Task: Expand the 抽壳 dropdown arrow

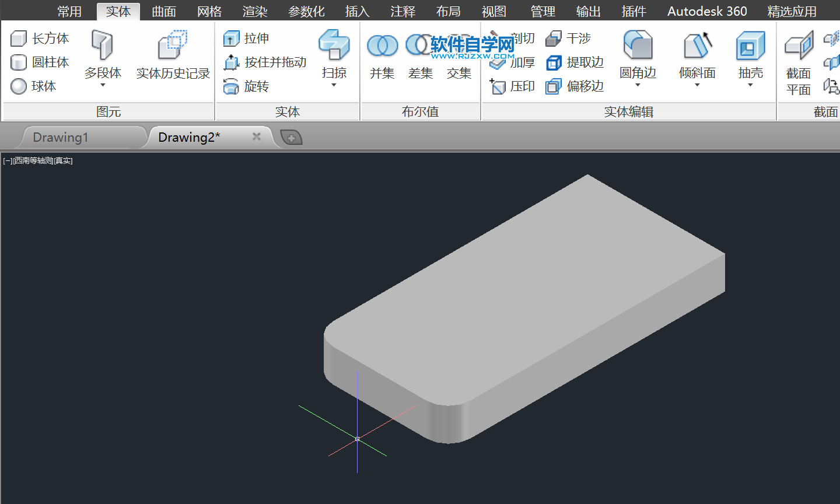Action: tap(750, 85)
